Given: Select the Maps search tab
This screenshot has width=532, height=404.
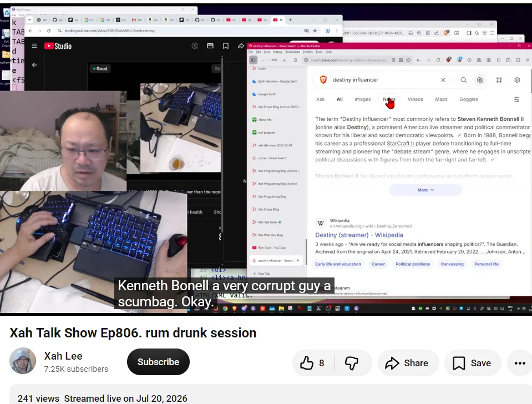Looking at the screenshot, I should pyautogui.click(x=442, y=99).
